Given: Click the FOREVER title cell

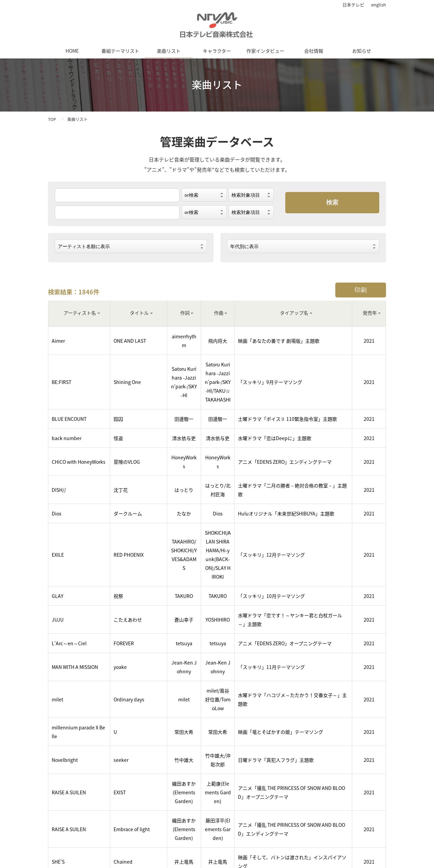Looking at the screenshot, I should tap(139, 644).
